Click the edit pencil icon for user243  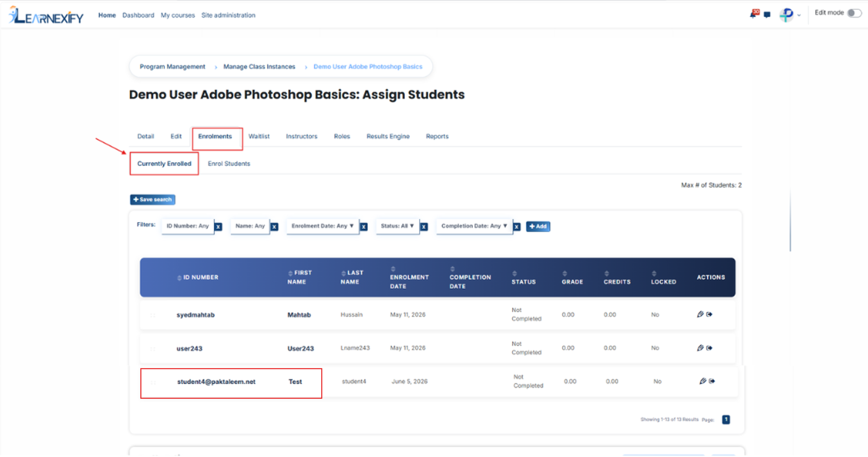tap(700, 348)
